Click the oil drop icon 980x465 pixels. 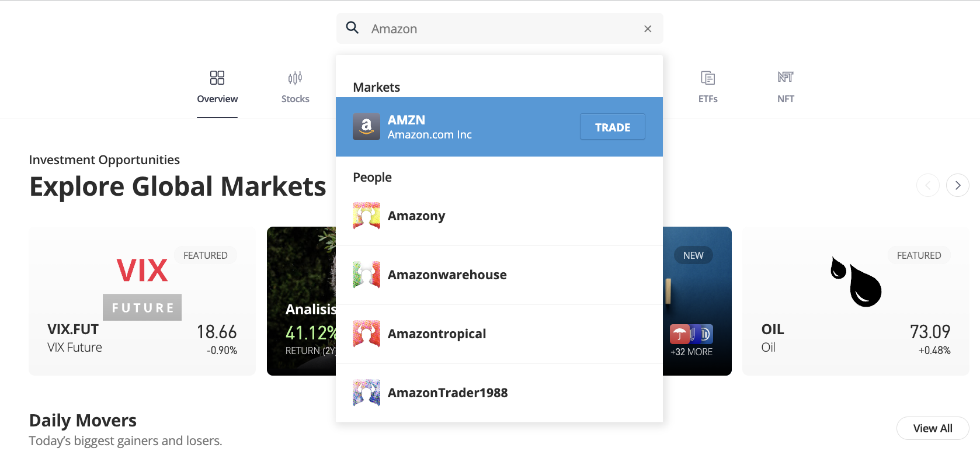coord(856,282)
